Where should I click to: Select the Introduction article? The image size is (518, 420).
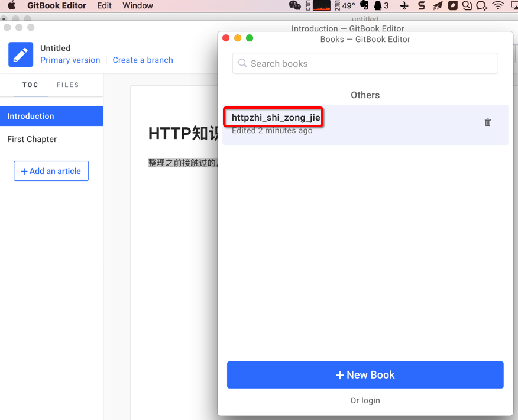(51, 116)
